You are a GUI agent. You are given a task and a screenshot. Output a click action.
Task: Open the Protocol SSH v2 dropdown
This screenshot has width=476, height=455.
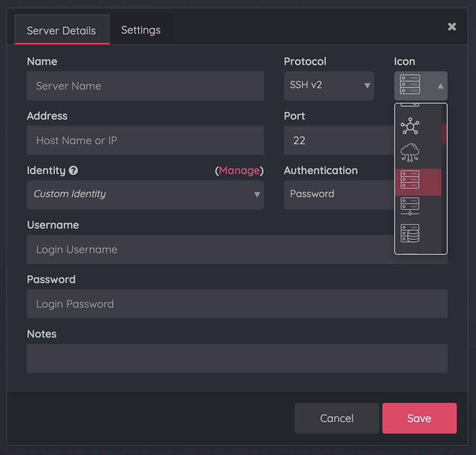tap(329, 86)
